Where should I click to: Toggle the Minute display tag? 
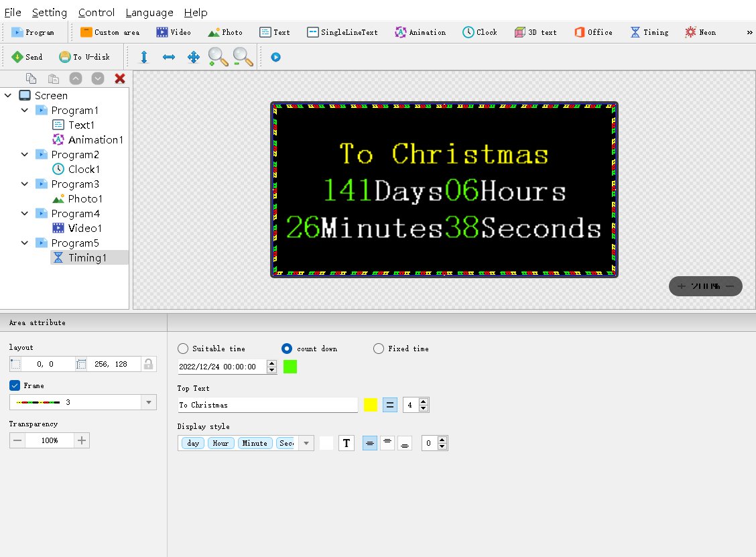click(255, 443)
